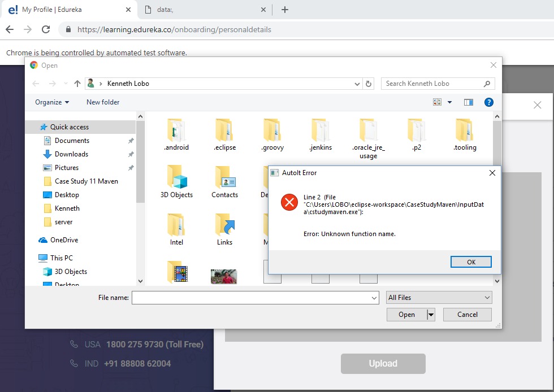Screen dimensions: 554x392
Task: Open the .eclipse folder
Action: point(224,135)
